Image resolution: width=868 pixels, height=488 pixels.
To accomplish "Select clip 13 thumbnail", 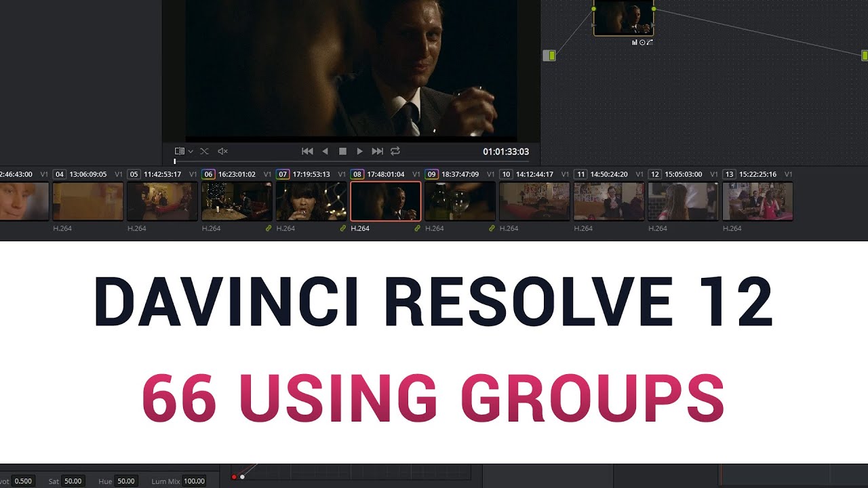I will (x=757, y=201).
